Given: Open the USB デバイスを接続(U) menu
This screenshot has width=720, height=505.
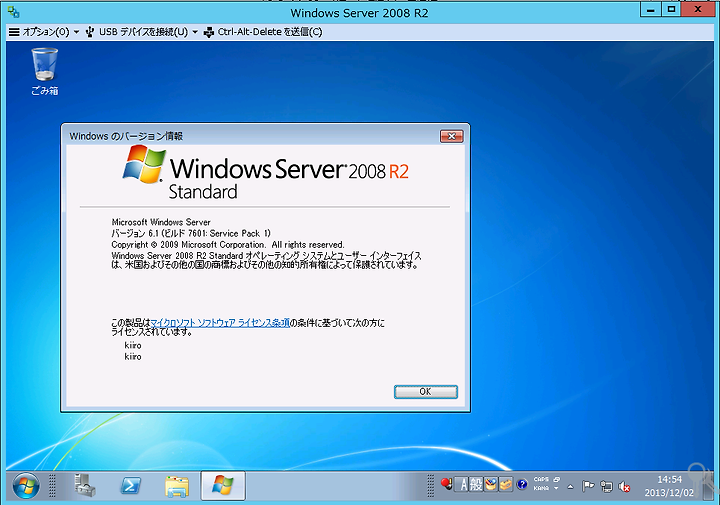Looking at the screenshot, I should (x=141, y=32).
